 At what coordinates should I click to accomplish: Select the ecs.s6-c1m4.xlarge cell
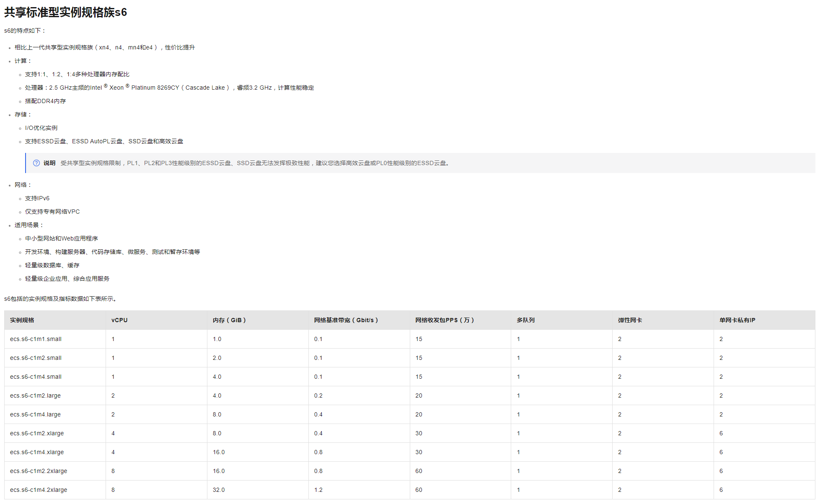click(x=37, y=452)
